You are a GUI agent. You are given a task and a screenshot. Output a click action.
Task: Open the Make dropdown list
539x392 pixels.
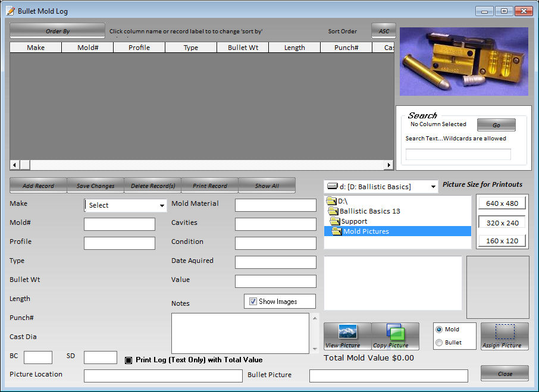click(x=162, y=205)
